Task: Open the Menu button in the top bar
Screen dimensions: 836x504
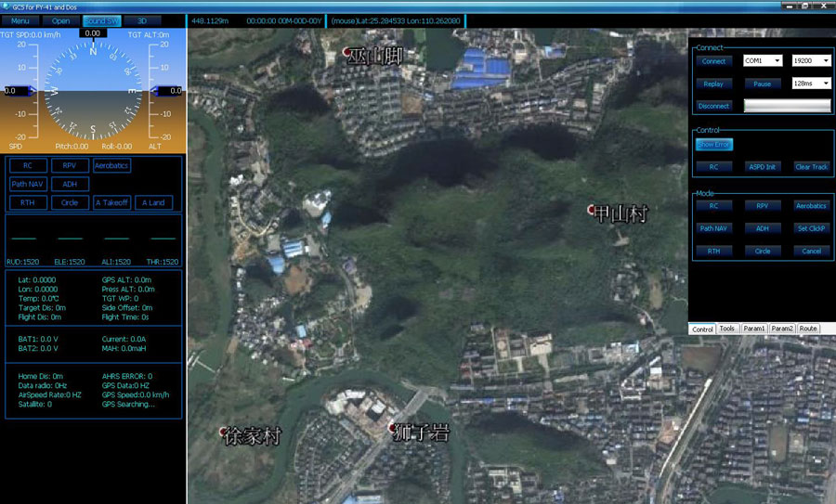Action: pyautogui.click(x=20, y=20)
